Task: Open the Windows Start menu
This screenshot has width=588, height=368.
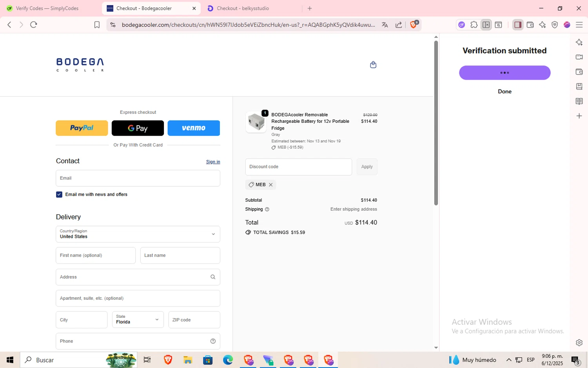Action: click(x=10, y=360)
